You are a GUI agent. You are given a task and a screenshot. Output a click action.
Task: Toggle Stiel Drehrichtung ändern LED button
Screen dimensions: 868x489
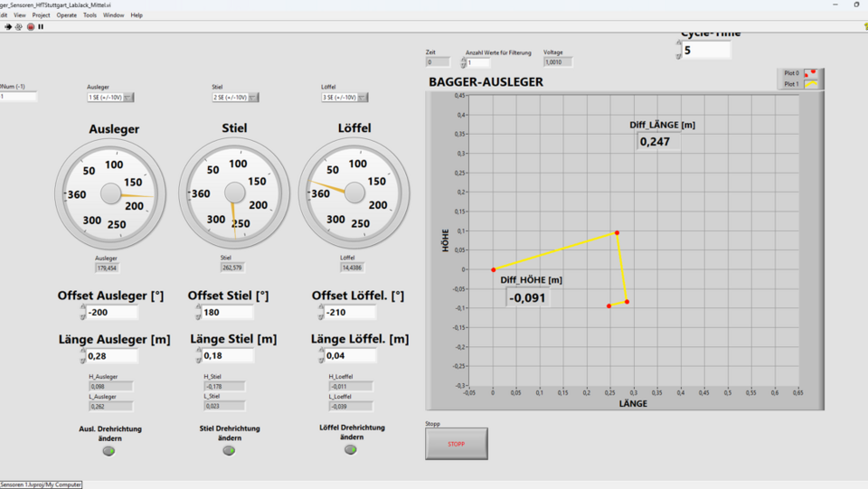(x=229, y=450)
